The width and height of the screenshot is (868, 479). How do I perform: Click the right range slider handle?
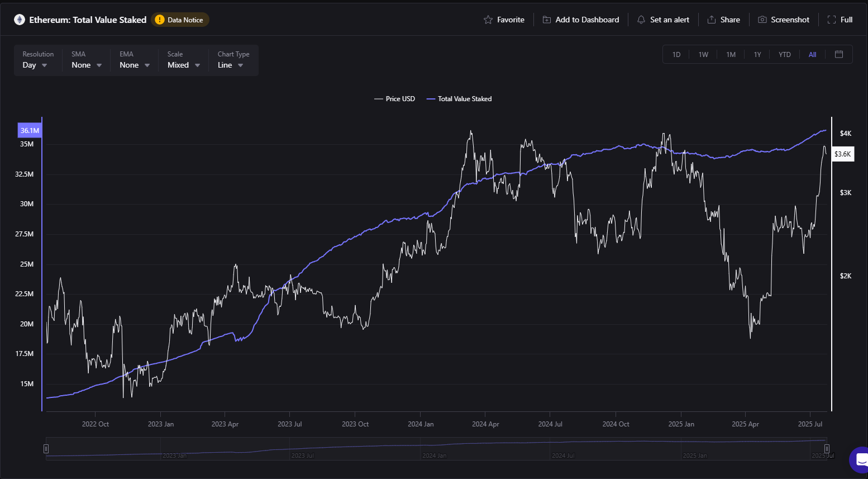827,448
